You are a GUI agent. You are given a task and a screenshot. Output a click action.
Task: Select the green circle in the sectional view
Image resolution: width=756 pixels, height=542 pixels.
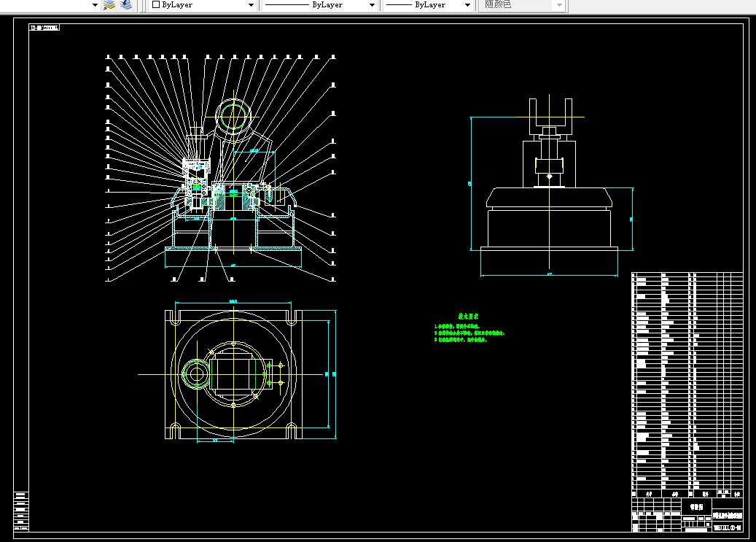click(233, 116)
